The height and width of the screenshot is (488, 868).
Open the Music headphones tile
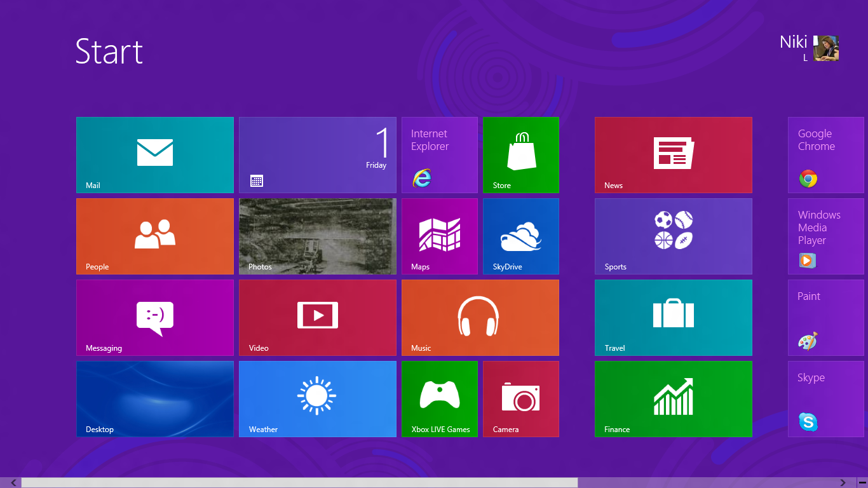click(480, 318)
